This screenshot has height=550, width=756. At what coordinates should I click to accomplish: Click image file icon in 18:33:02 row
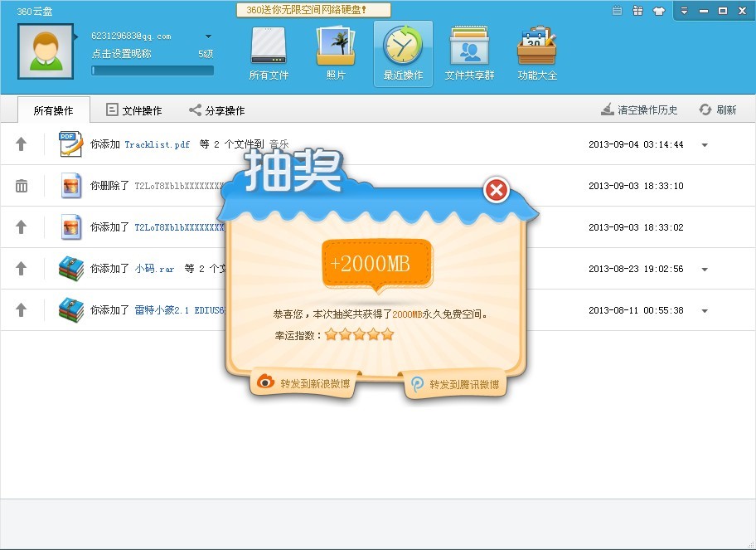(71, 227)
